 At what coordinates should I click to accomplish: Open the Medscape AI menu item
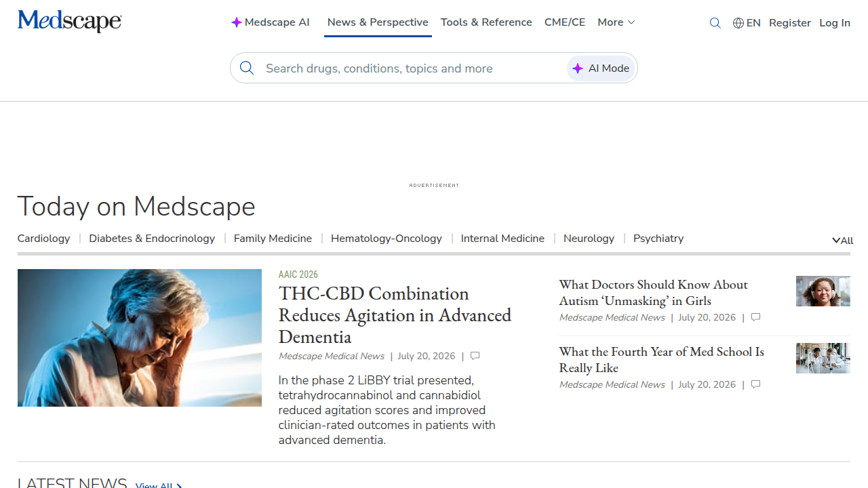click(x=270, y=22)
